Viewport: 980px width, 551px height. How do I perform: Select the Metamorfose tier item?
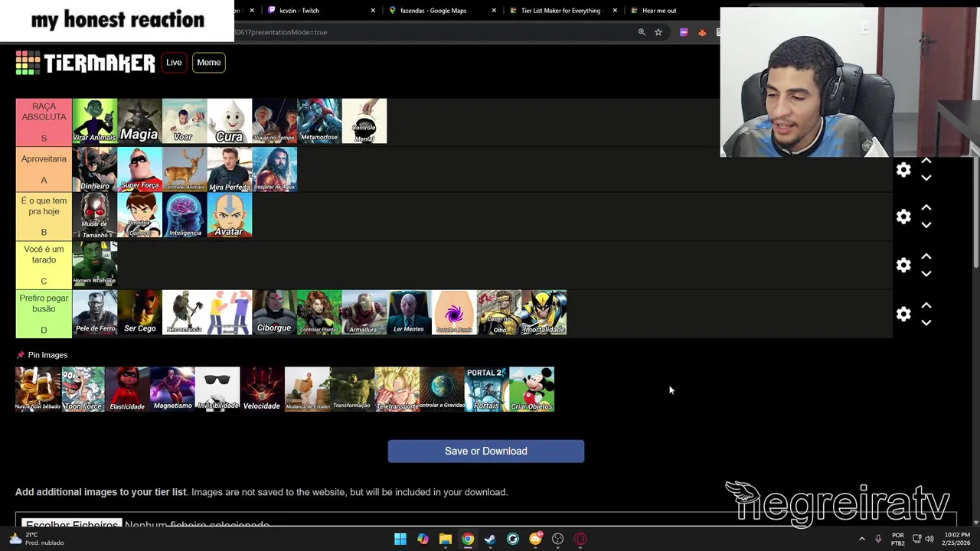tap(319, 121)
